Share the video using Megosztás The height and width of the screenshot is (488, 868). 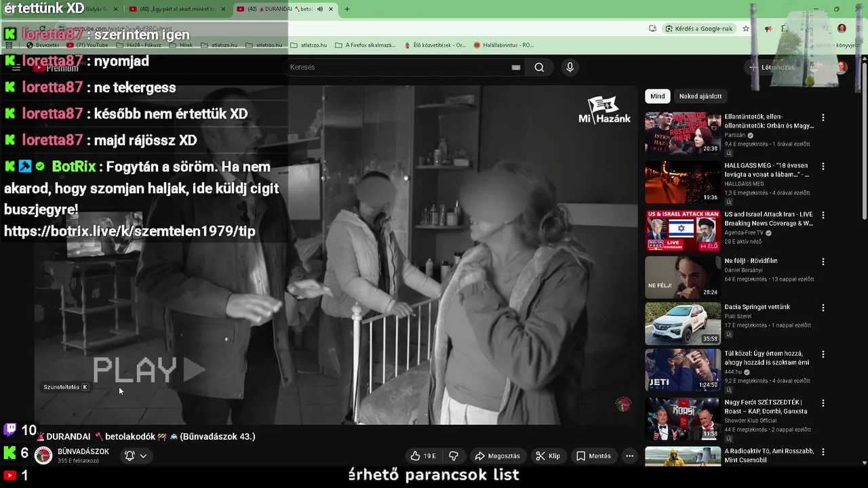click(497, 456)
